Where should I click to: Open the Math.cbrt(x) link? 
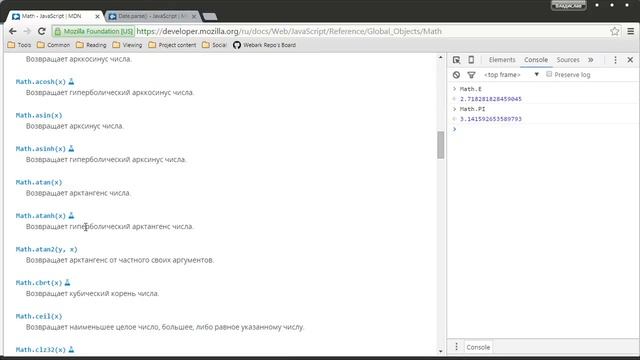tap(39, 282)
